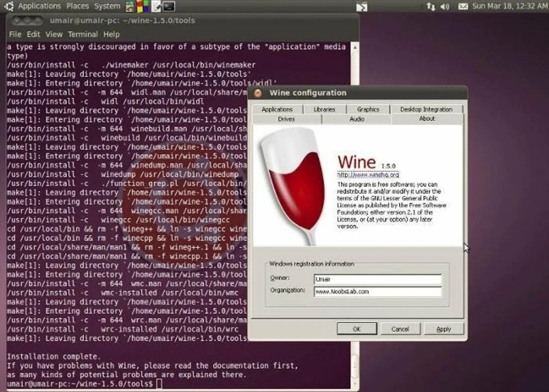Click the Wine glass logo on the About tab

(x=293, y=183)
